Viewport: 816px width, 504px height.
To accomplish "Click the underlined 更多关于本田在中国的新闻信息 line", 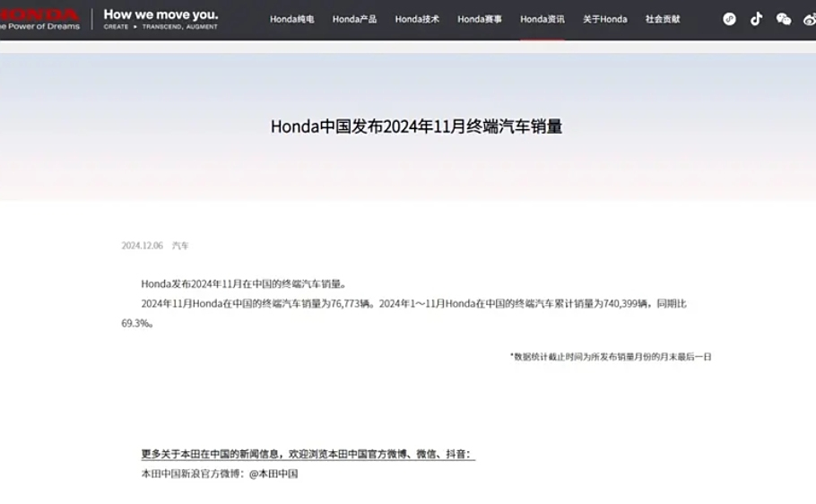I will click(308, 454).
